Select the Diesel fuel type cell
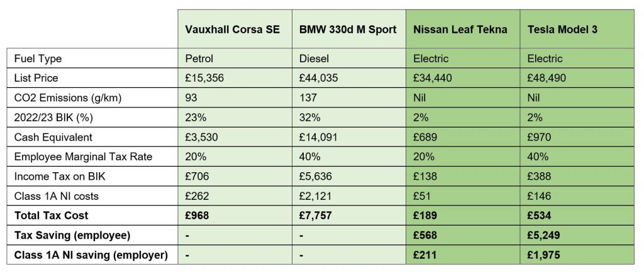644x274 pixels. 314,58
